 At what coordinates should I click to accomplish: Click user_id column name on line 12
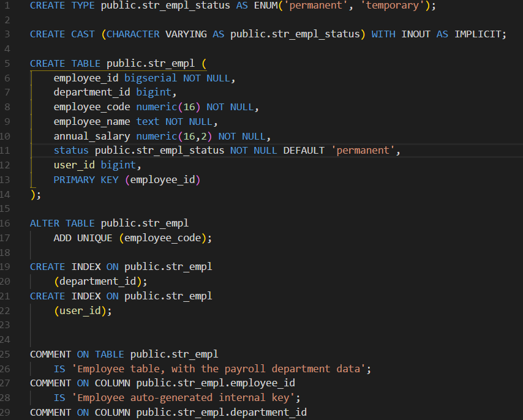pyautogui.click(x=74, y=165)
